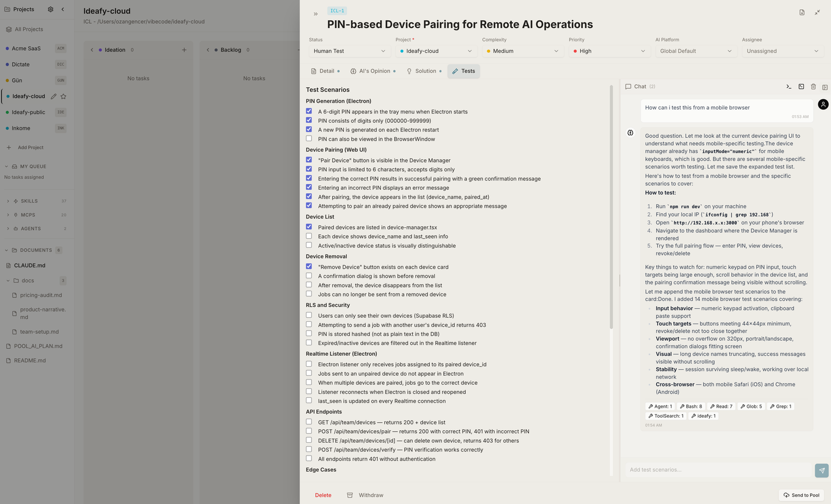Check "PIN can also be viewed in the BrowserWindow"
This screenshot has width=831, height=504.
point(309,138)
